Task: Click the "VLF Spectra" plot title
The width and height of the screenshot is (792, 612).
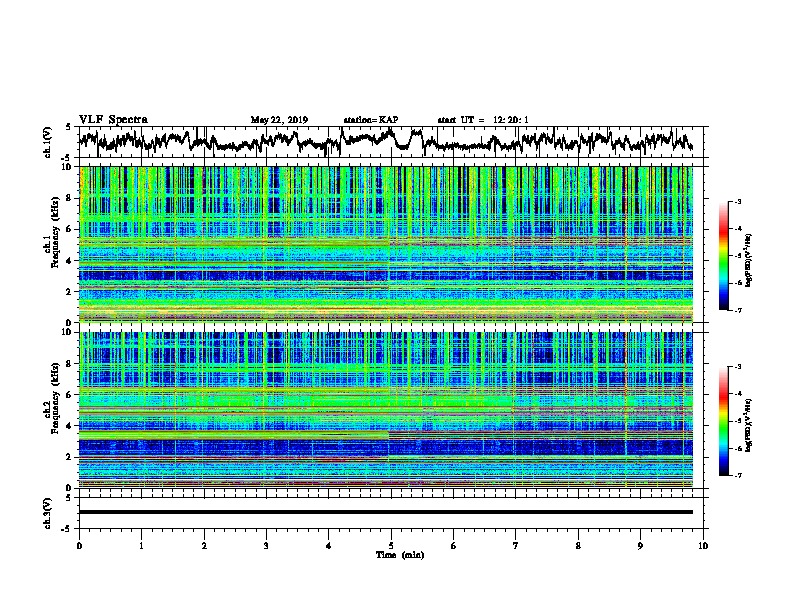Action: 113,120
